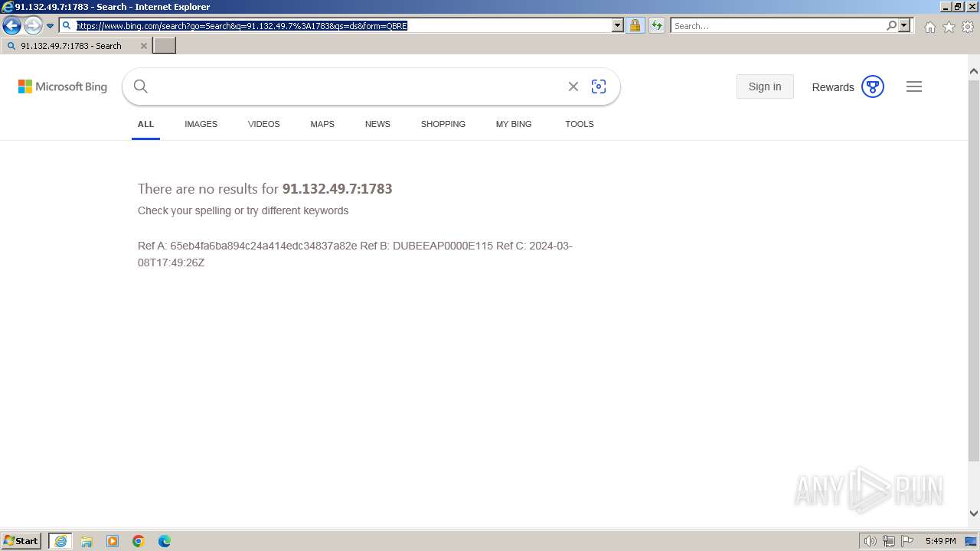Click the Action Center flag tray icon
The image size is (980, 551).
tap(907, 541)
